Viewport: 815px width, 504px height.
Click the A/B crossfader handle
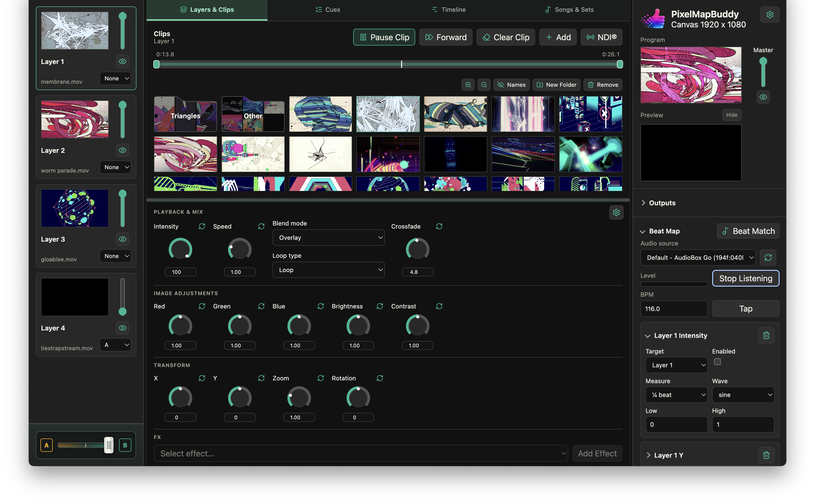click(109, 445)
